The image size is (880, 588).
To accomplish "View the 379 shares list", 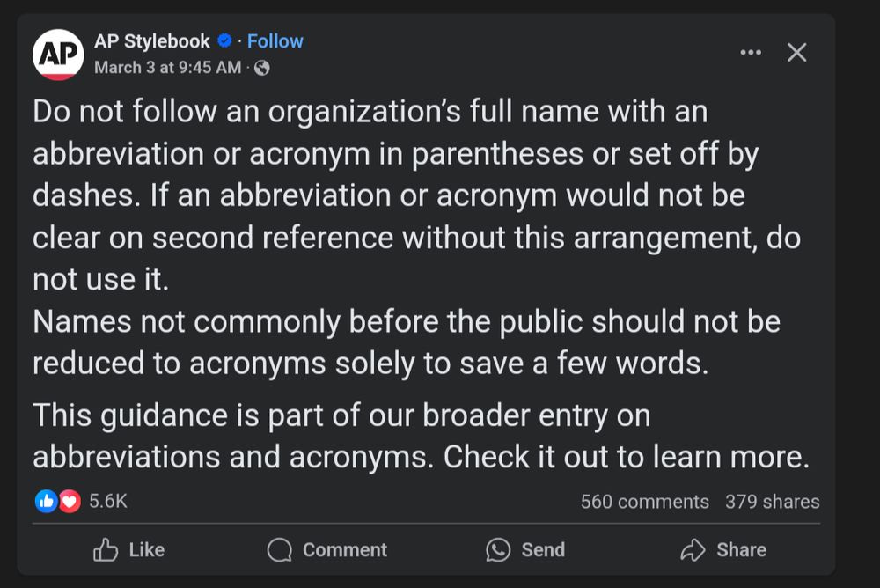I will coord(772,502).
